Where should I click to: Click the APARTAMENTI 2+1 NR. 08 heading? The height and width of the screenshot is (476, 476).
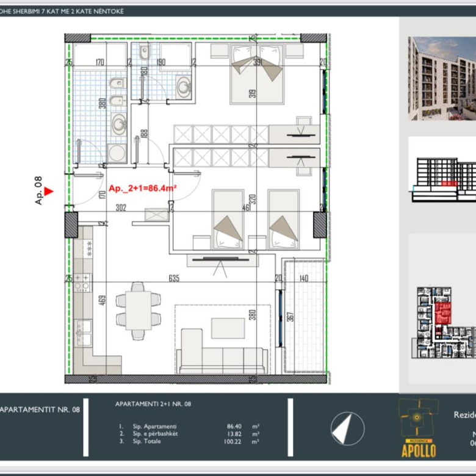[x=153, y=404]
